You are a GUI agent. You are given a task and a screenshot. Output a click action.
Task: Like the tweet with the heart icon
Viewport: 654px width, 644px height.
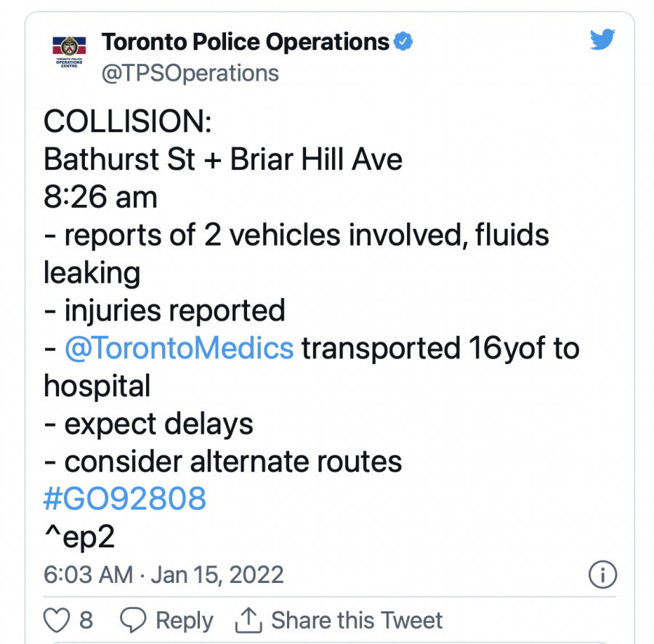[56, 620]
